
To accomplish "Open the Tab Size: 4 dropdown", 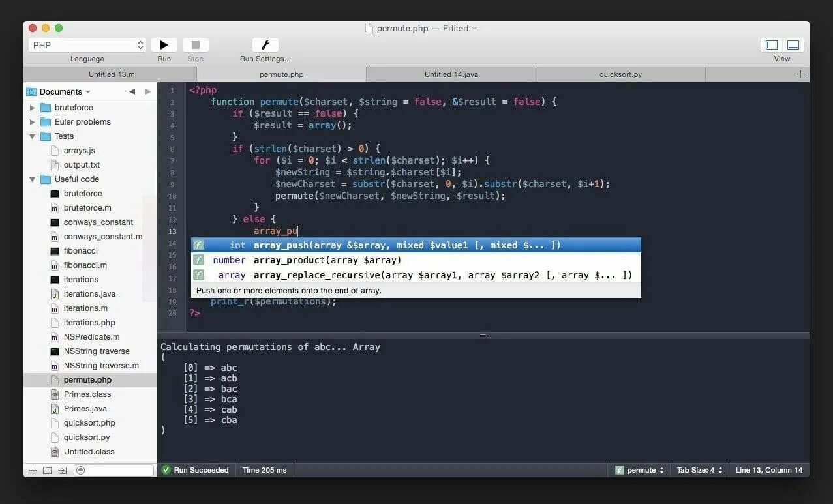I will (x=699, y=470).
